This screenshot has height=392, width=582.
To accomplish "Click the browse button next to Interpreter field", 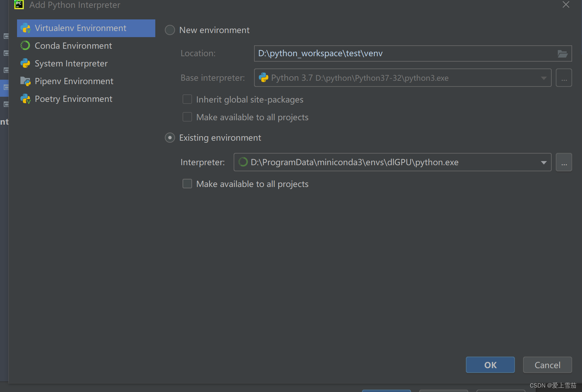I will click(564, 162).
